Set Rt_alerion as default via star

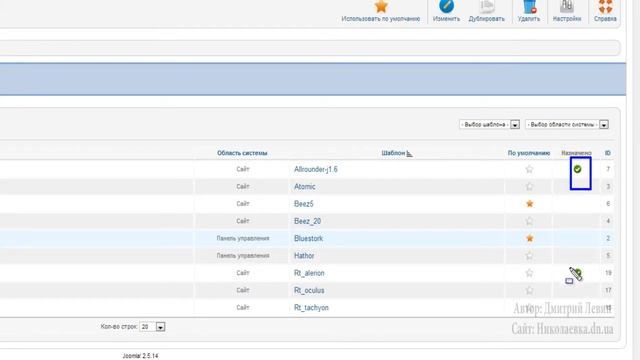(529, 273)
